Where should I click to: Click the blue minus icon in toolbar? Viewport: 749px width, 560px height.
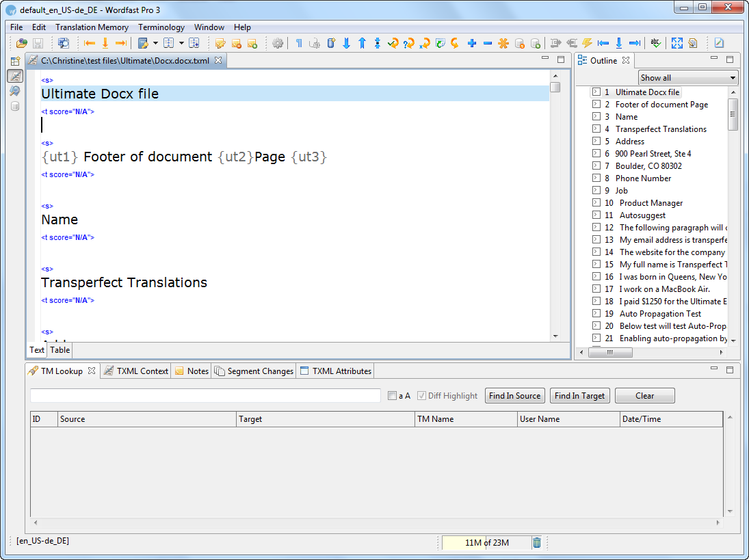coord(488,44)
